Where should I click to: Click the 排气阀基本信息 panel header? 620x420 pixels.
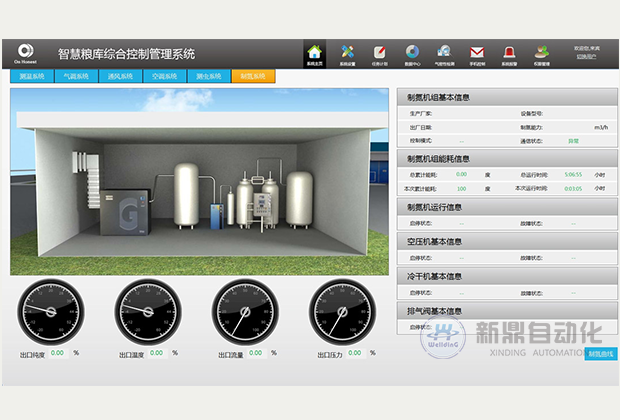pos(507,311)
